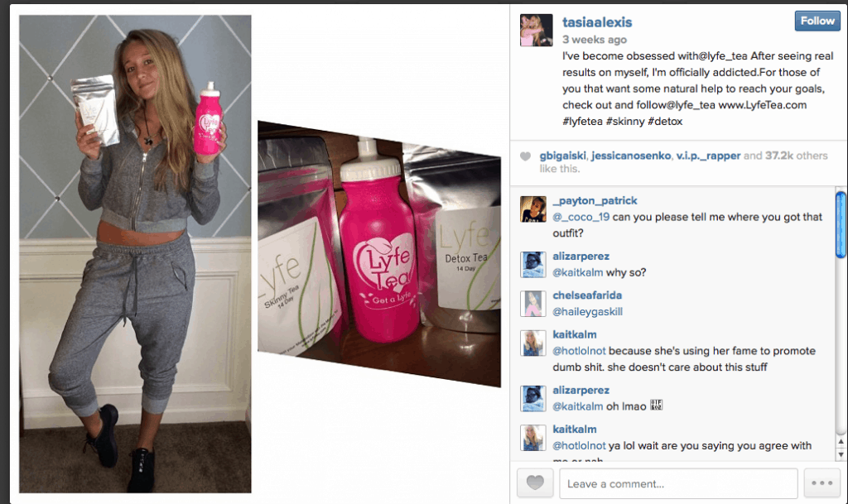Screen dimensions: 848x504
Task: Click the @haileygaskill mention
Action: coord(587,312)
